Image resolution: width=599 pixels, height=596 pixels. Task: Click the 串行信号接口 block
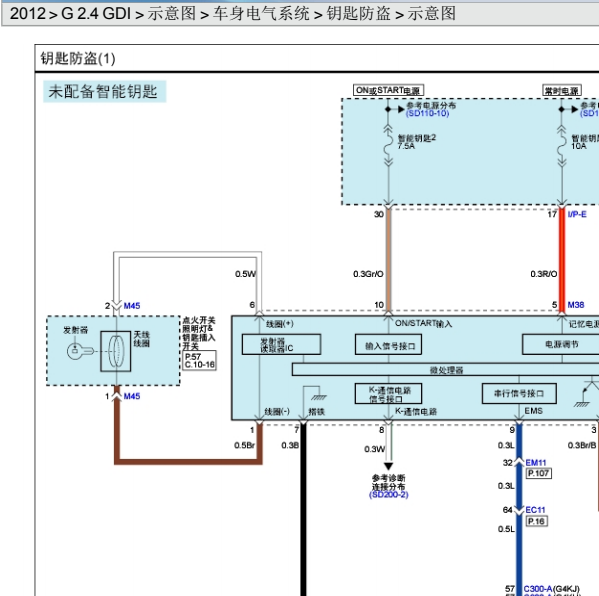[x=519, y=394]
